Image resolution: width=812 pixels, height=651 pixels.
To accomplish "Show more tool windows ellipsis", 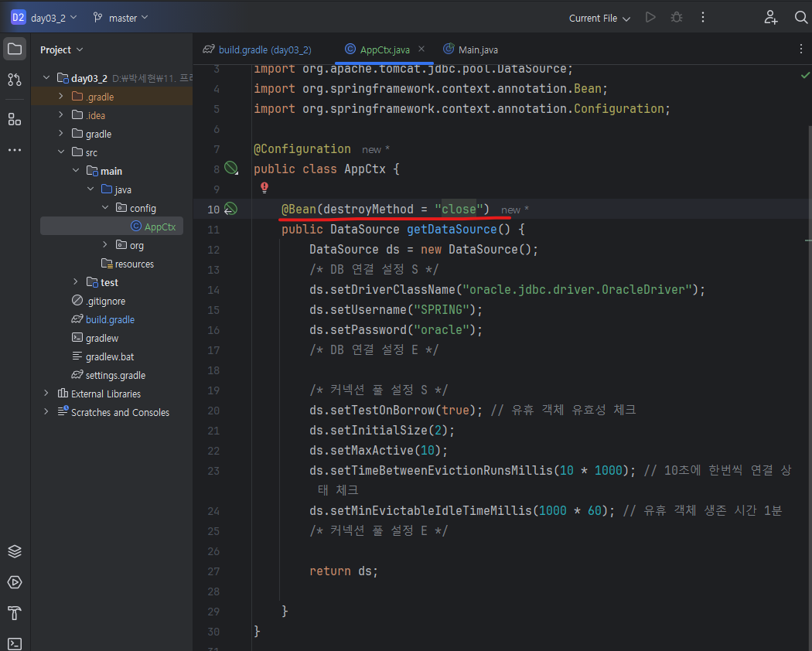I will point(15,150).
